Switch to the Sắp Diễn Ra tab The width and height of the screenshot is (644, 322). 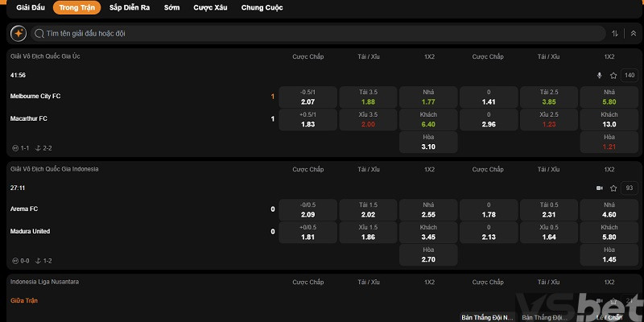(x=129, y=8)
